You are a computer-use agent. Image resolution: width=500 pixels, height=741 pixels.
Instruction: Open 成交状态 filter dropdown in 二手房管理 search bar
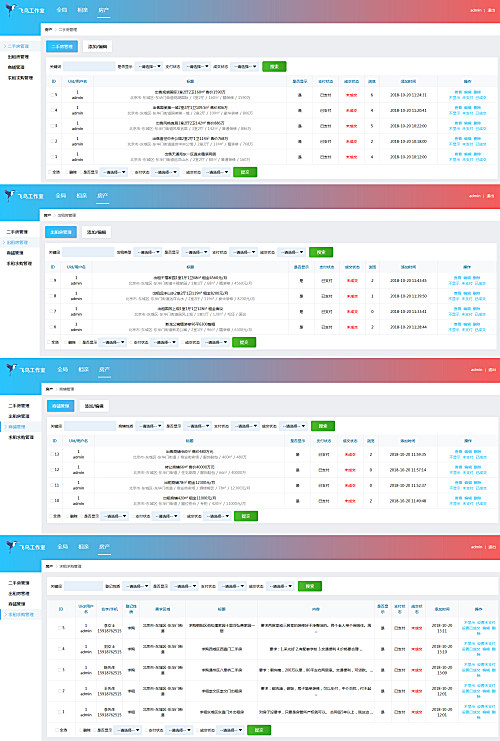(x=245, y=67)
